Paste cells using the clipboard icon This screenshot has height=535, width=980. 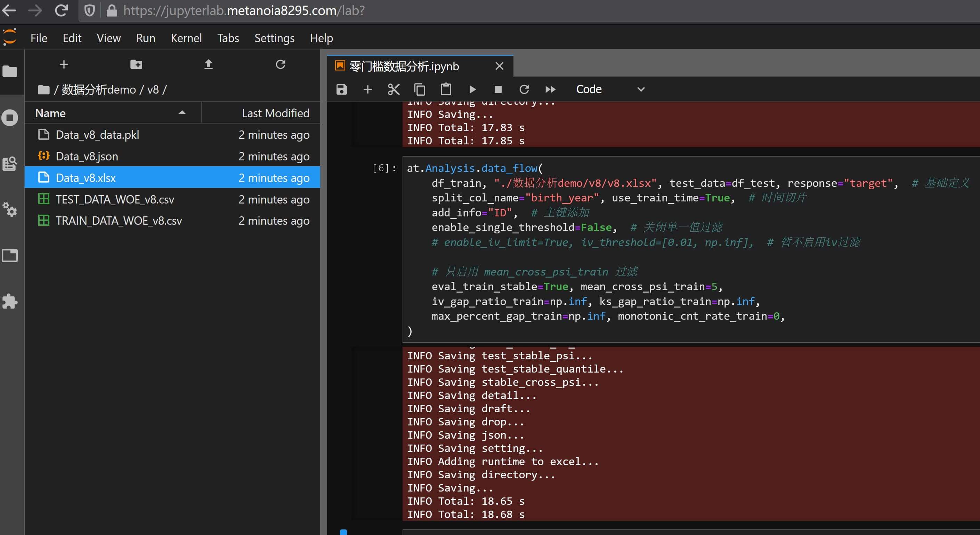click(445, 89)
